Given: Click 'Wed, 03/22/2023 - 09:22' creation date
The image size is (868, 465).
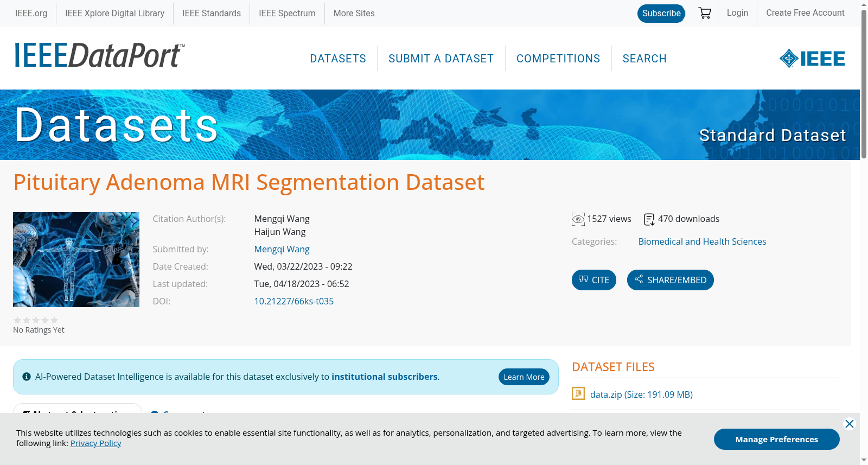Looking at the screenshot, I should point(303,266).
